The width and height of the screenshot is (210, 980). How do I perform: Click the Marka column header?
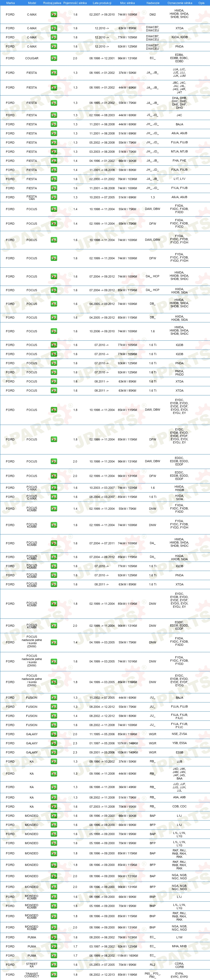tap(10, 3)
